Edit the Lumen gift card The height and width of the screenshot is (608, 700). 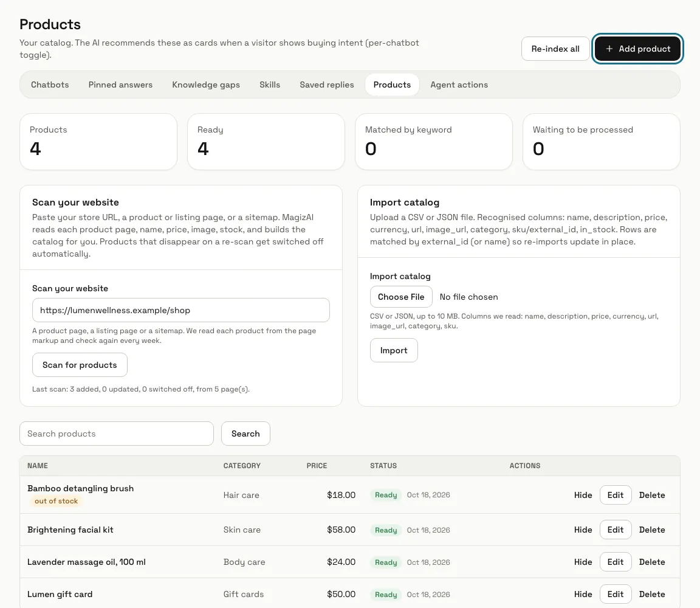[615, 594]
